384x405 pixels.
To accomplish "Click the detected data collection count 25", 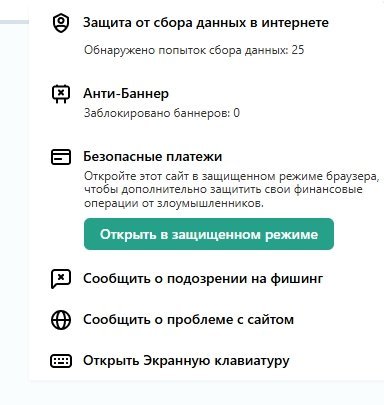I will 298,50.
